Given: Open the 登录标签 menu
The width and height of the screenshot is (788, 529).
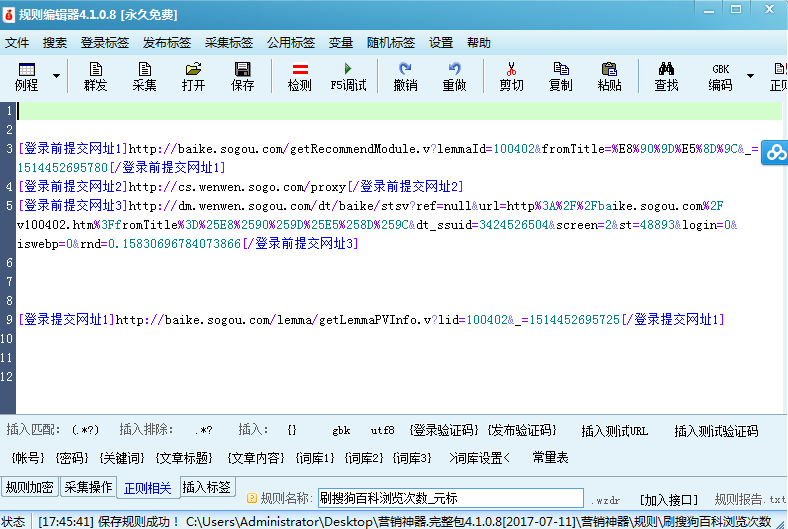Looking at the screenshot, I should click(x=105, y=43).
